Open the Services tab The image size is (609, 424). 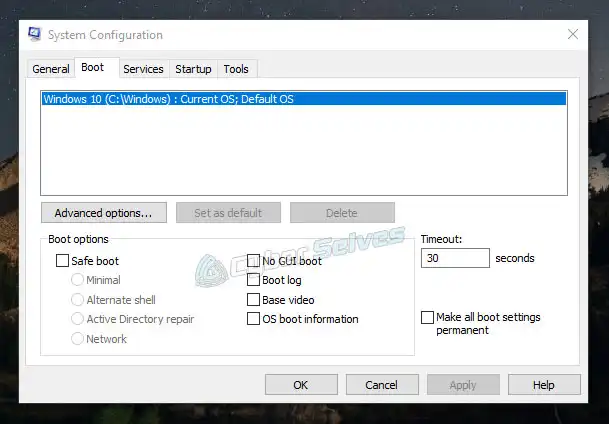tap(144, 69)
